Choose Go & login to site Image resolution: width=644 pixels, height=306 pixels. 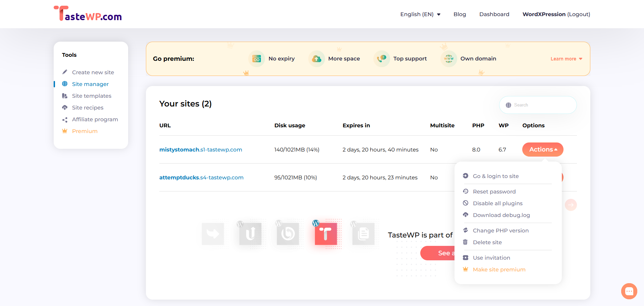tap(495, 176)
